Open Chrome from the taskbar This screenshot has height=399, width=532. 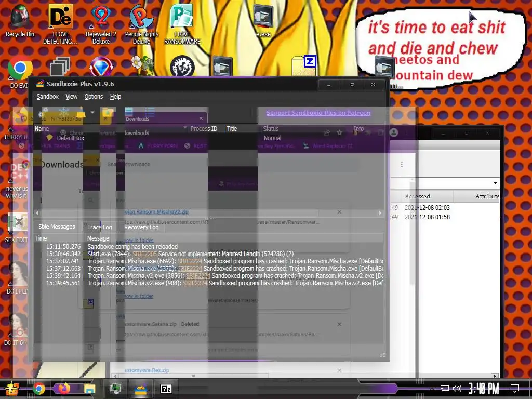point(38,389)
